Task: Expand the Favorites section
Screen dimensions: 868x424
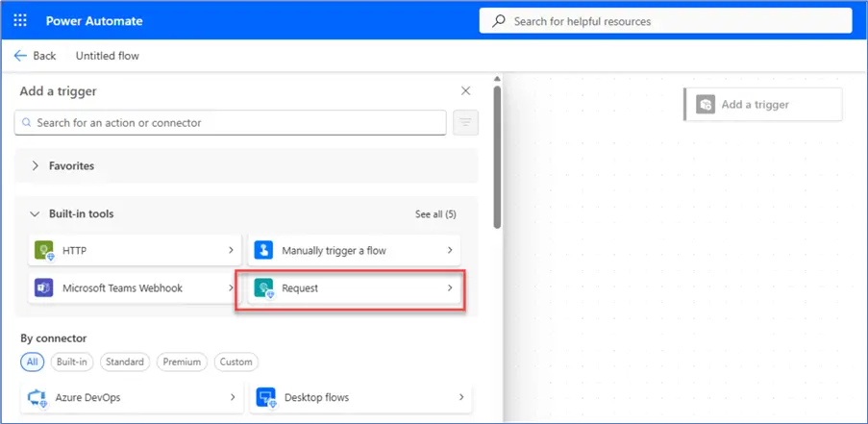Action: click(x=35, y=165)
